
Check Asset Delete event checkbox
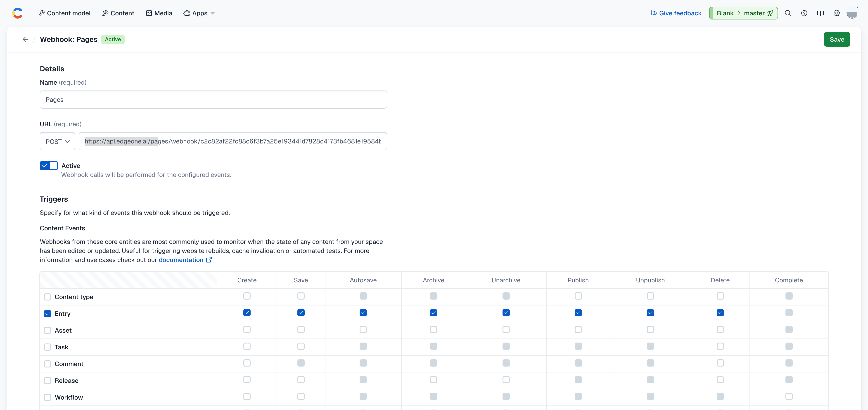point(720,329)
